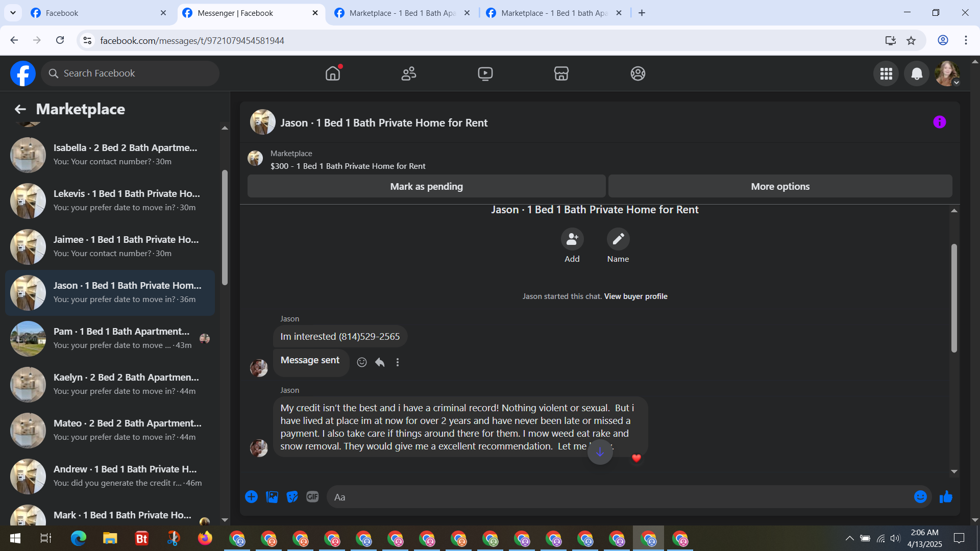Open Microsoft Edge from taskbar
The height and width of the screenshot is (551, 980).
coord(79,538)
